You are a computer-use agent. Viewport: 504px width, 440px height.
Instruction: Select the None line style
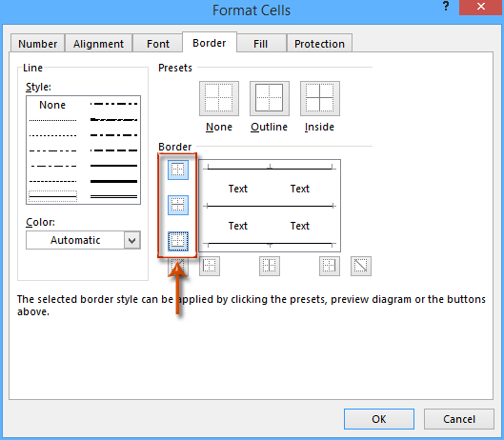pos(52,105)
